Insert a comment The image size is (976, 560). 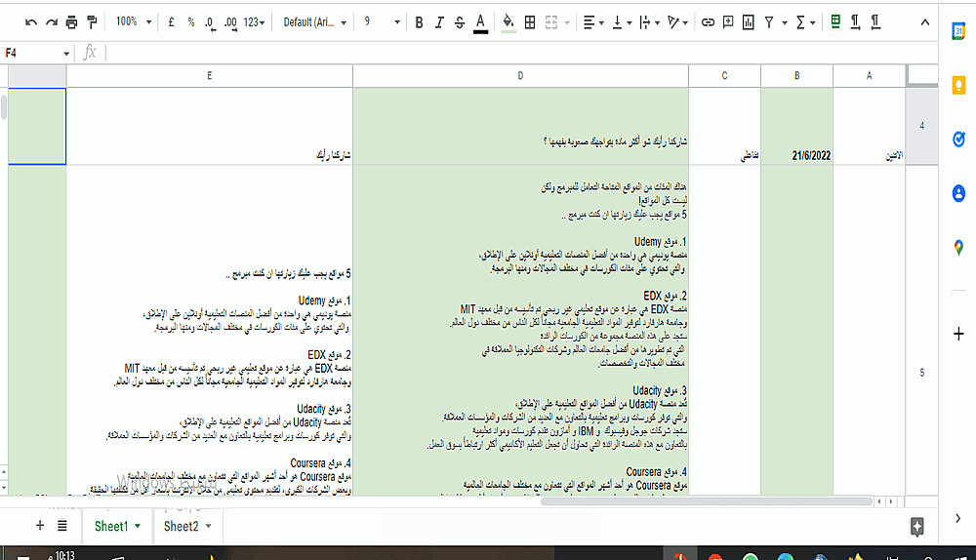pyautogui.click(x=728, y=22)
